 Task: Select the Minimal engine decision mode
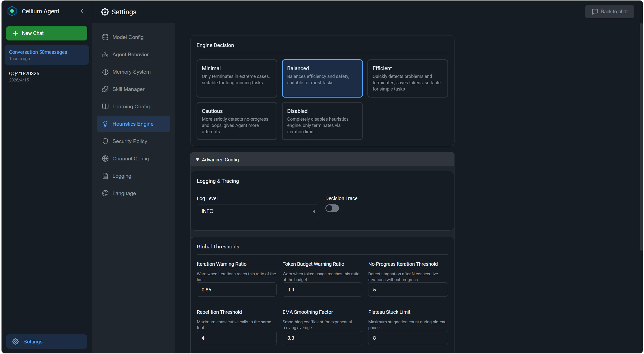point(237,78)
